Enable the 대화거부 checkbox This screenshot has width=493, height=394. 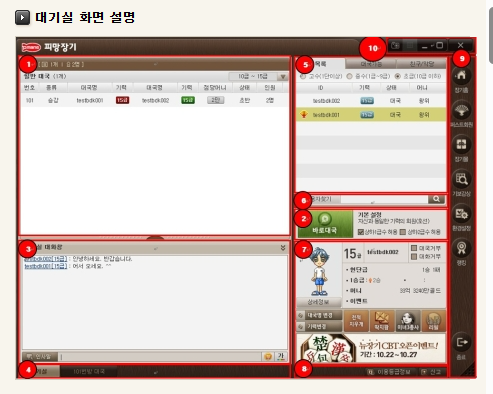point(414,256)
